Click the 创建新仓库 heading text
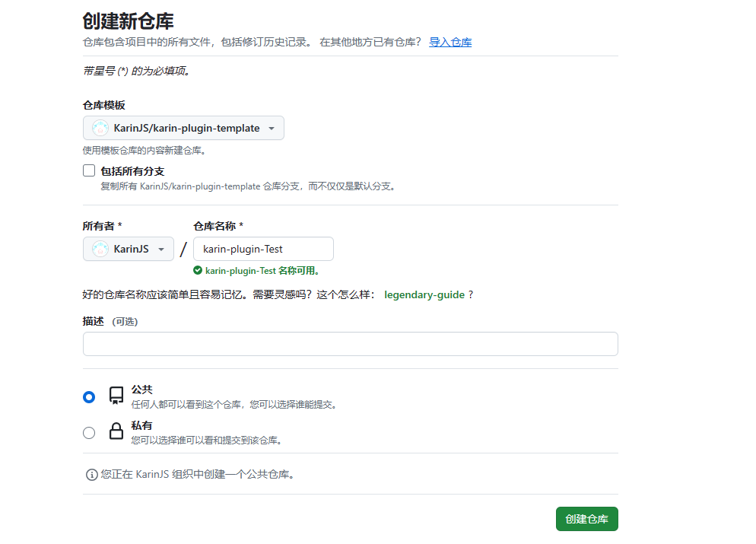The image size is (756, 544). 128,21
